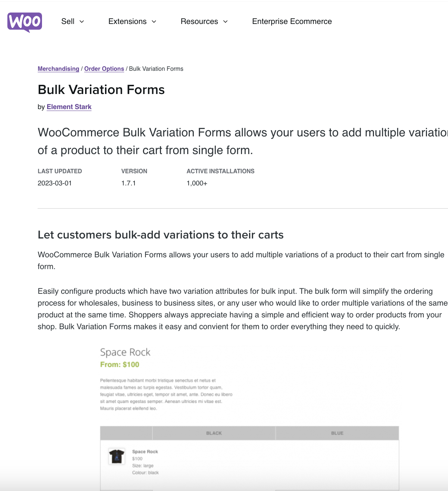The height and width of the screenshot is (491, 448).
Task: Select the BLUE column header in the preview
Action: click(337, 433)
